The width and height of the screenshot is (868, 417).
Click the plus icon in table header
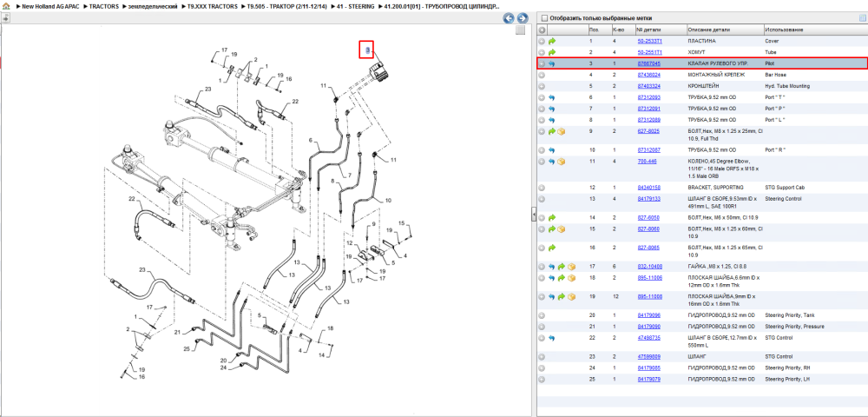[x=542, y=30]
